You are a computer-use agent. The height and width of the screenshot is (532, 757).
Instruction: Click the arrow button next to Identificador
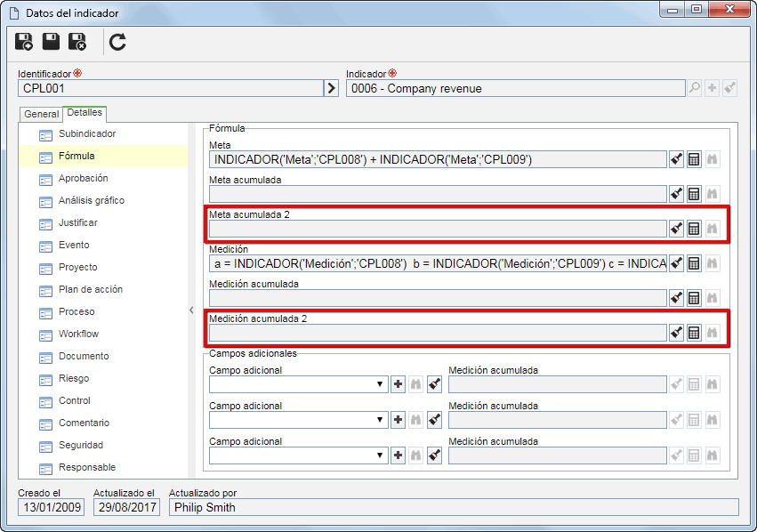(x=331, y=88)
